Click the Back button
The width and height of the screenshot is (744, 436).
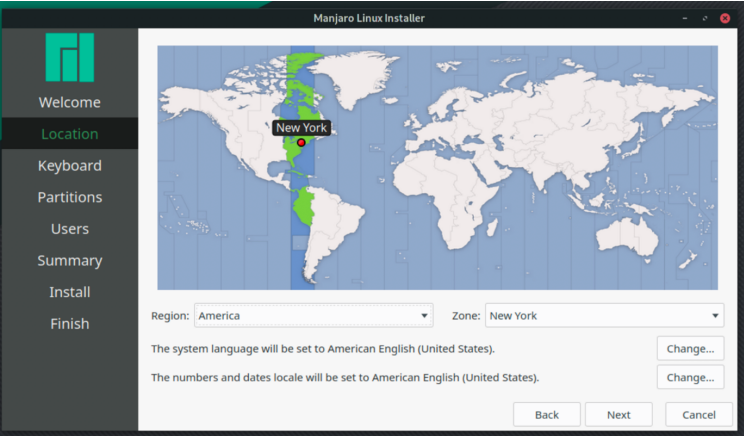tap(547, 415)
